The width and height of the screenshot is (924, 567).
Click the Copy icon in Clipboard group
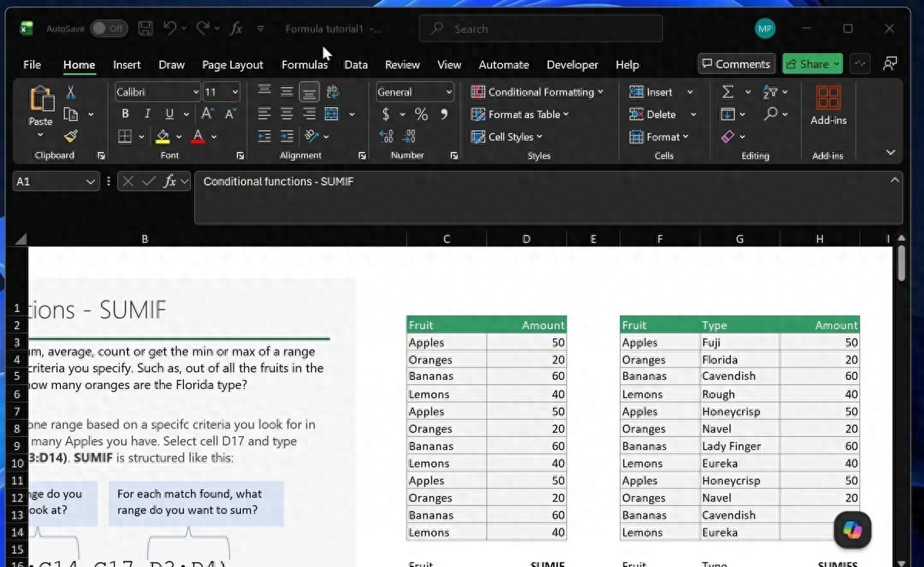[71, 115]
